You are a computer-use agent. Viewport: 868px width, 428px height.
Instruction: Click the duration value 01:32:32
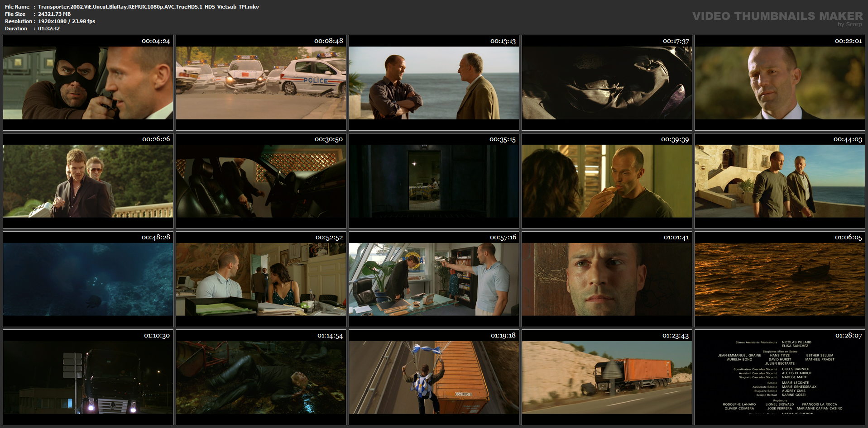click(x=49, y=29)
